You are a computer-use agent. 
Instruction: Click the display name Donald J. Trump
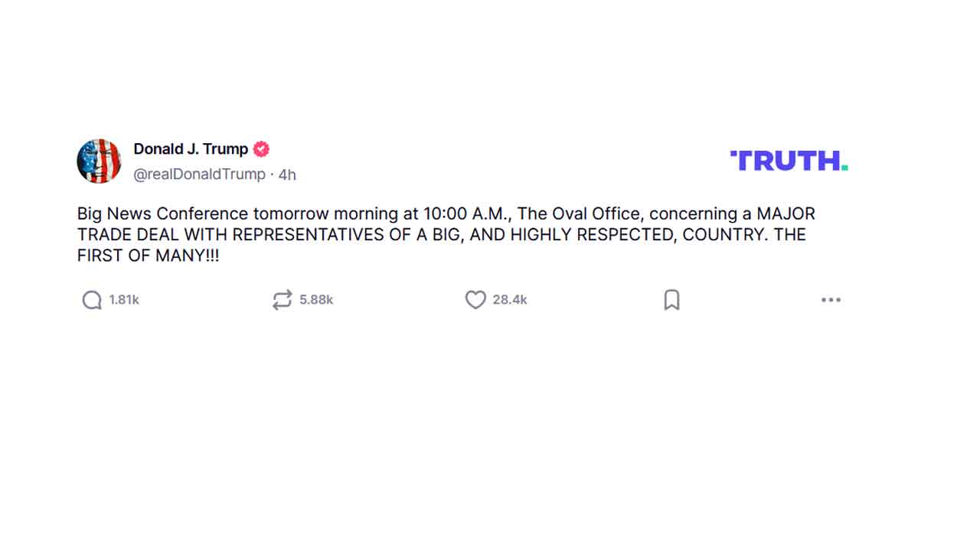(190, 149)
